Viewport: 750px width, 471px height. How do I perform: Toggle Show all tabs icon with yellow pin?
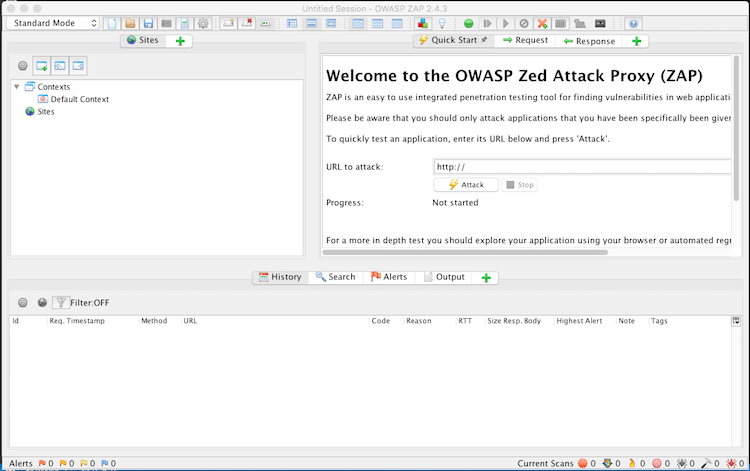click(x=229, y=23)
